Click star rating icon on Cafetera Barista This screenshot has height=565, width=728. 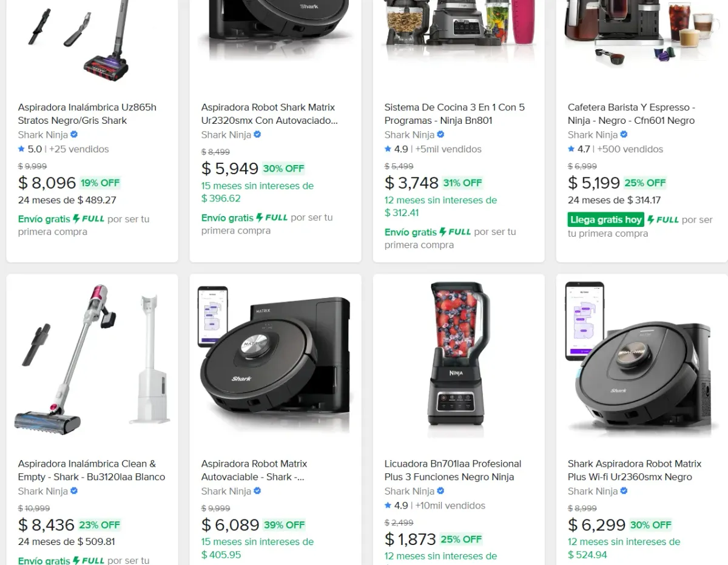point(571,149)
